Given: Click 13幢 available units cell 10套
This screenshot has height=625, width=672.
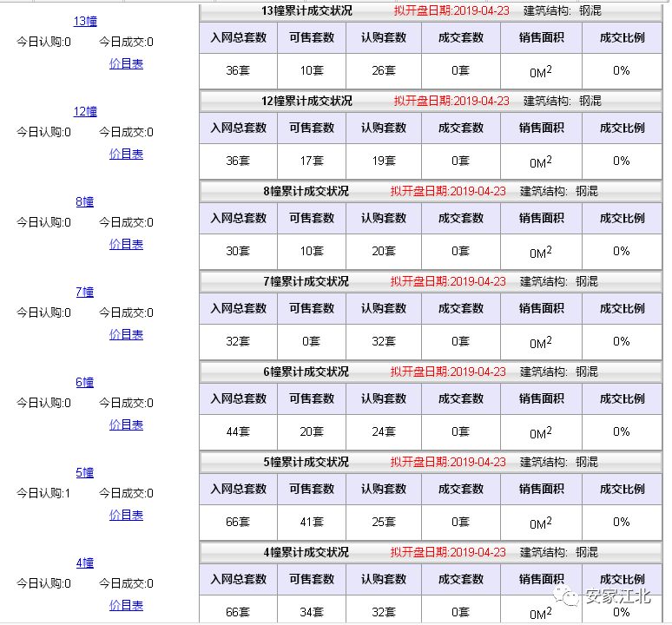Looking at the screenshot, I should click(312, 70).
